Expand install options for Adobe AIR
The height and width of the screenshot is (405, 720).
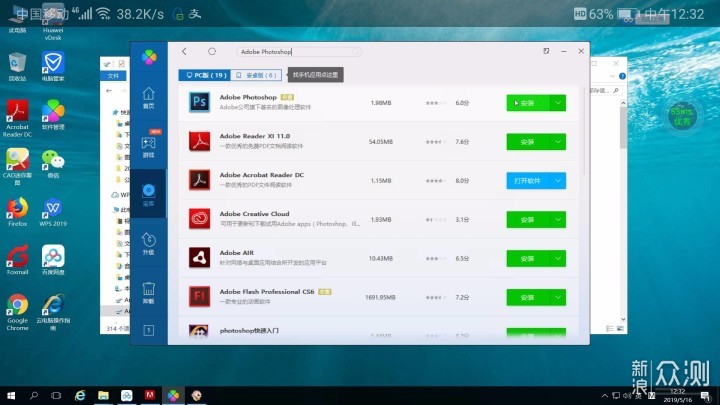click(558, 259)
